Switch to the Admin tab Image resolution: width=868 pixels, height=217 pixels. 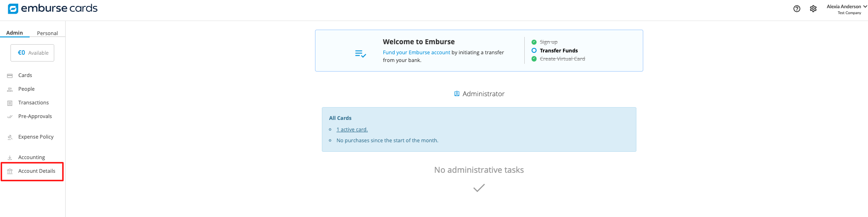[x=15, y=33]
